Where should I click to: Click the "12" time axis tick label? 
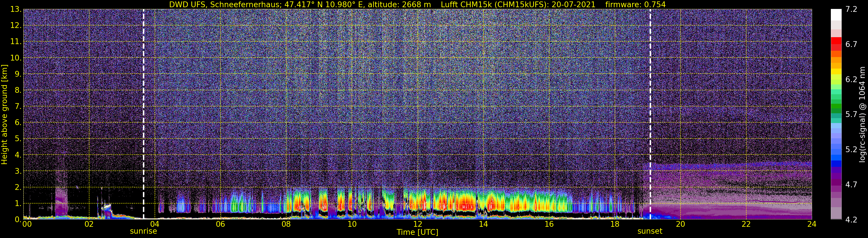417,224
